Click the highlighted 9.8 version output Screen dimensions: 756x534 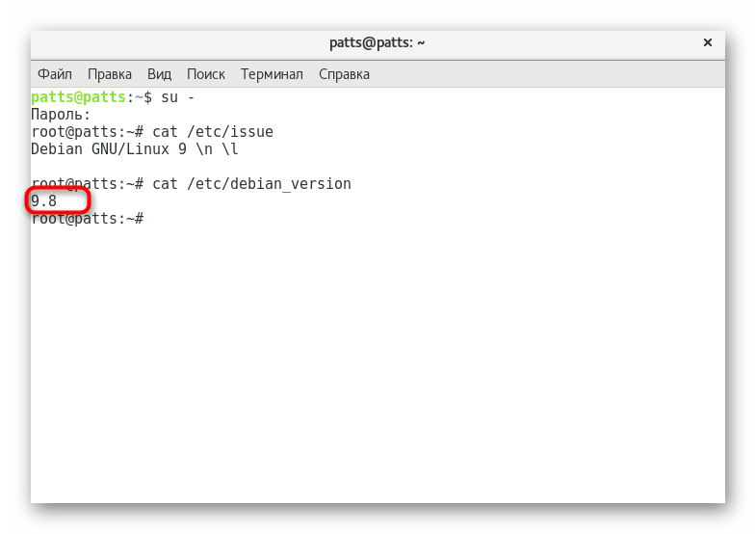[x=44, y=201]
